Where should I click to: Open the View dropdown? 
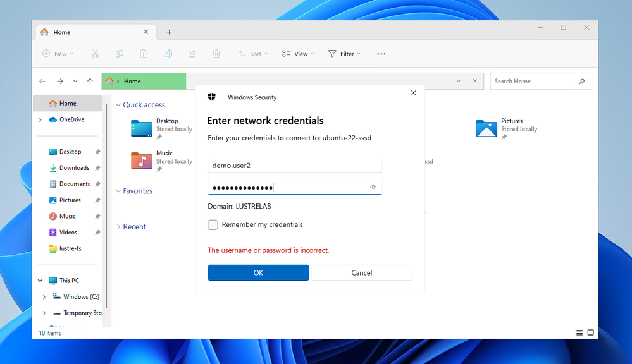pos(298,54)
